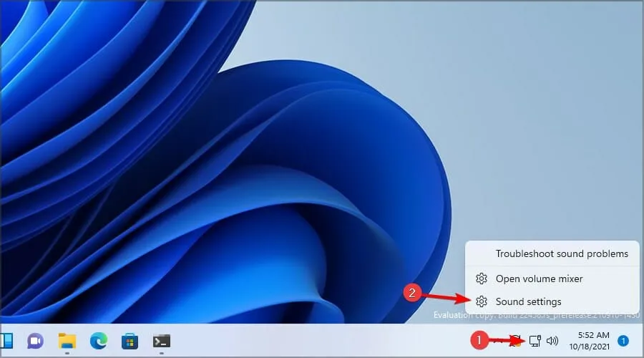Click the red step 1 marker
644x358 pixels.
(482, 339)
